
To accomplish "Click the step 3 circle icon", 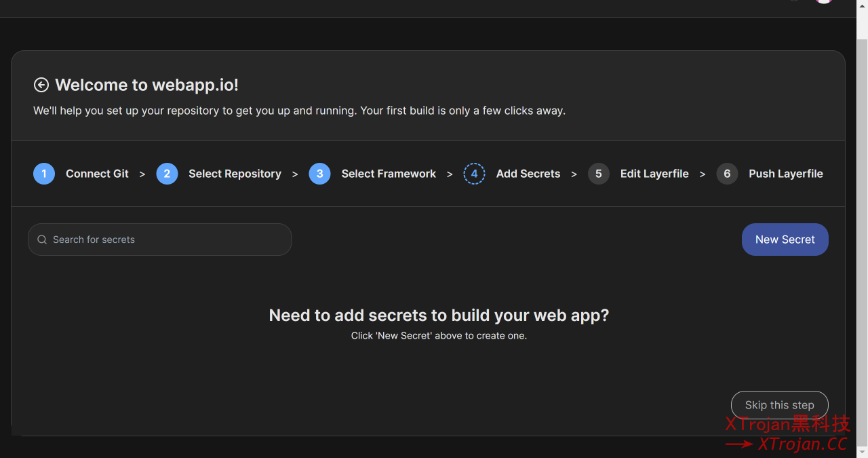I will [x=319, y=174].
